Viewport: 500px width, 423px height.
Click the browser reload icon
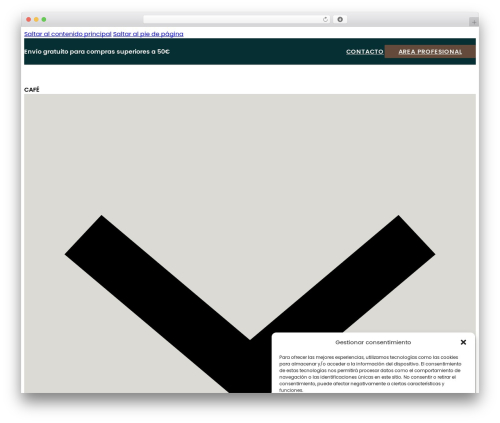[325, 19]
